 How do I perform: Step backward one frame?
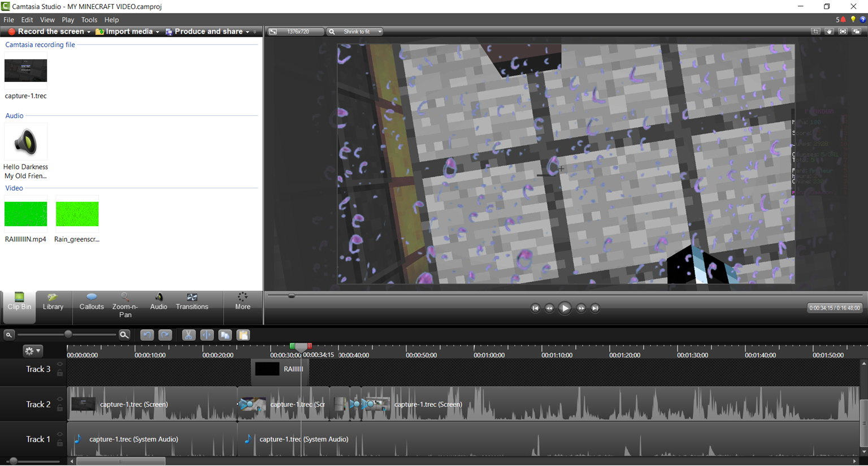coord(549,308)
